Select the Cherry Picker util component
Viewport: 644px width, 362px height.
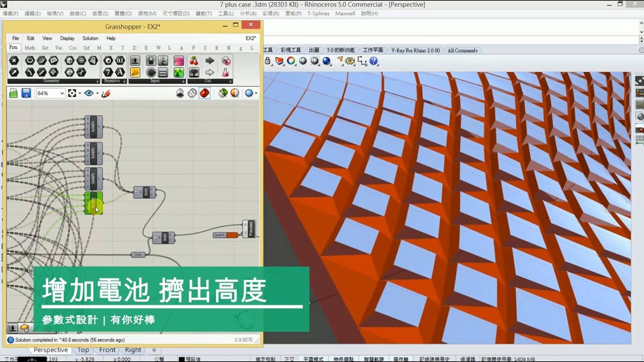[x=194, y=60]
